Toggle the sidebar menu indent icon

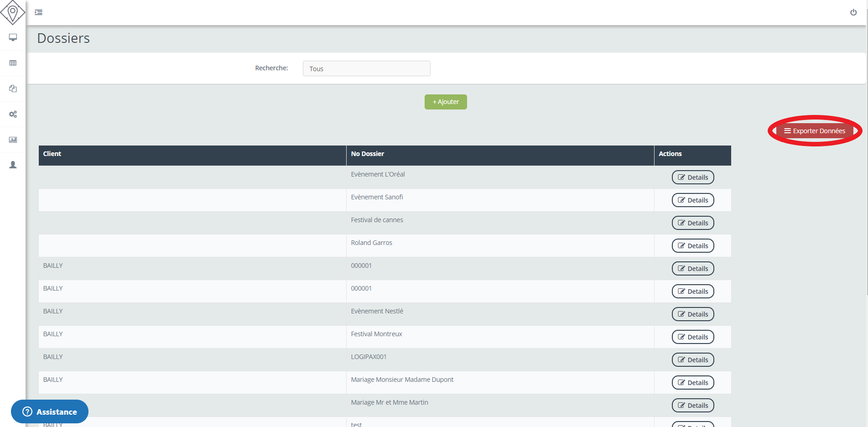pyautogui.click(x=39, y=12)
